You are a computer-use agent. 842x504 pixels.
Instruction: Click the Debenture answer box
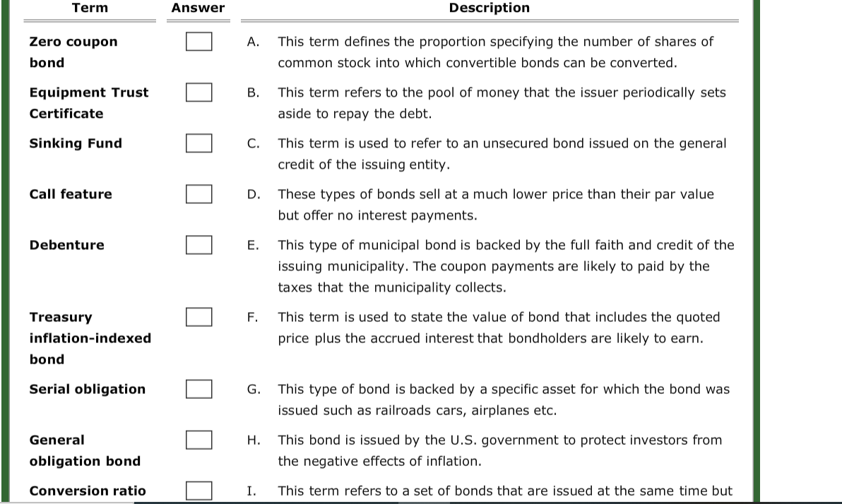pyautogui.click(x=198, y=245)
